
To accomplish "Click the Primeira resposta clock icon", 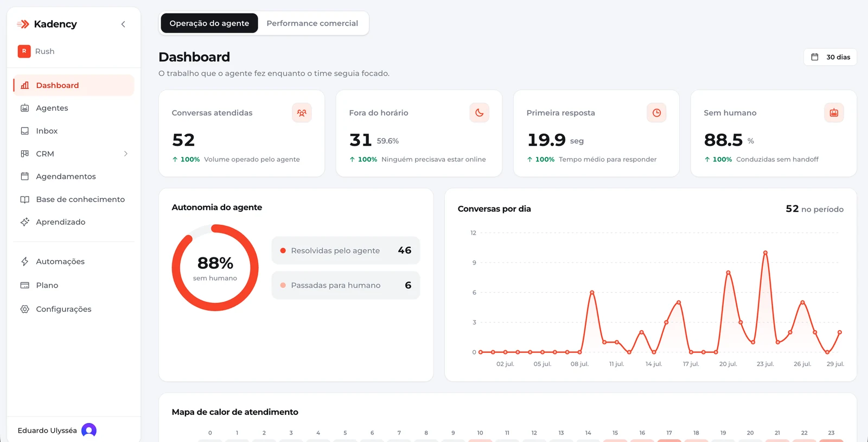I will (656, 113).
